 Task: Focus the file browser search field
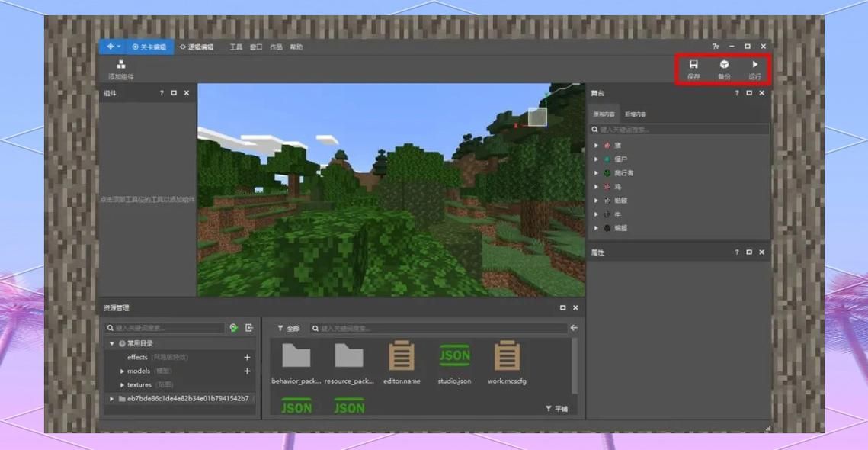438,329
